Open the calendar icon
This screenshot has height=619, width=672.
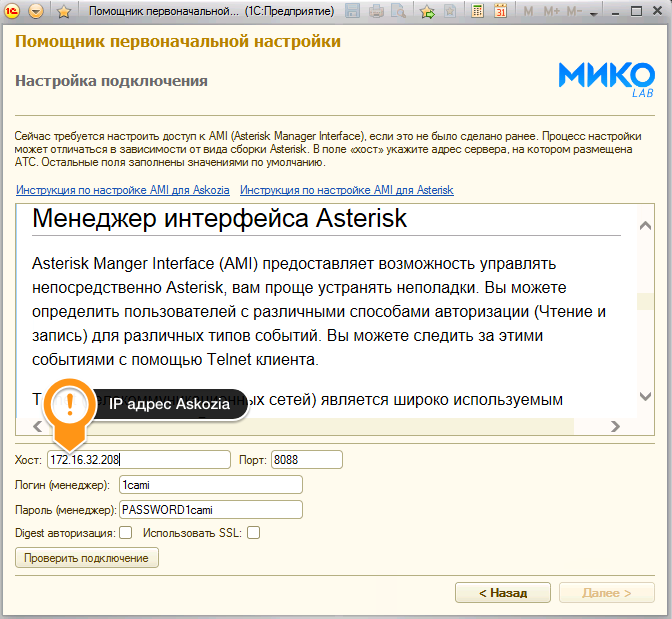pyautogui.click(x=500, y=11)
